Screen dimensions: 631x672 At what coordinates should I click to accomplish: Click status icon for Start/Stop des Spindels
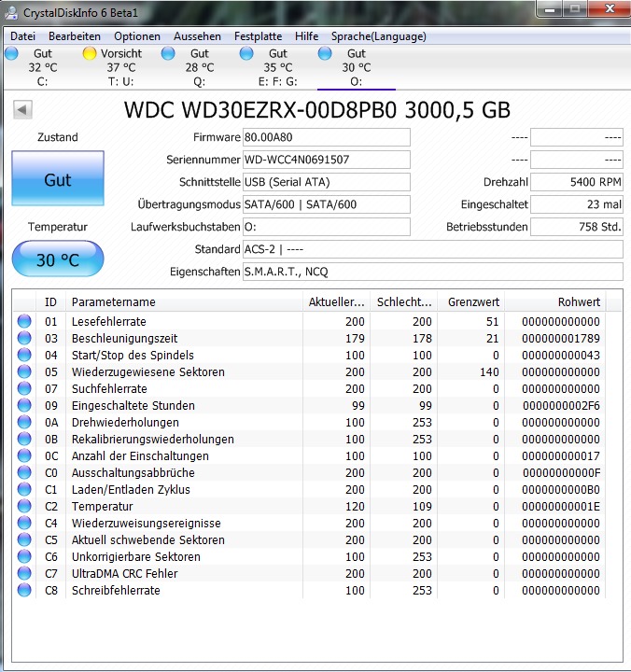tap(24, 355)
